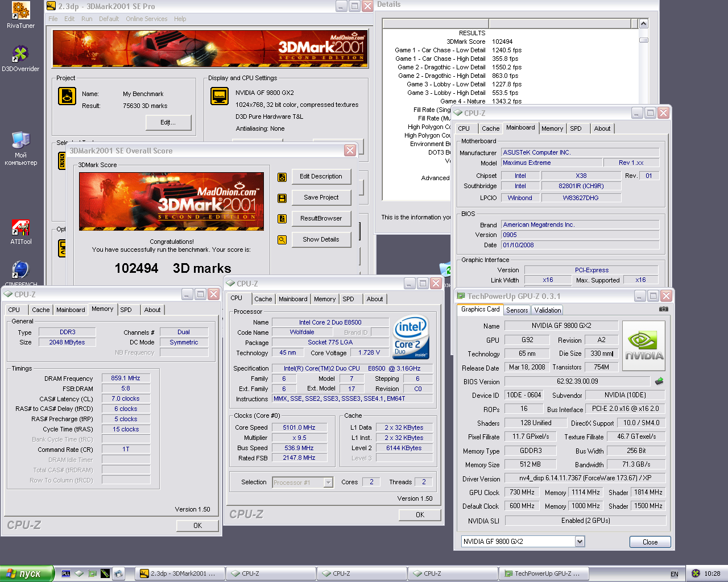Open the ResultBrowser button

coord(321,219)
